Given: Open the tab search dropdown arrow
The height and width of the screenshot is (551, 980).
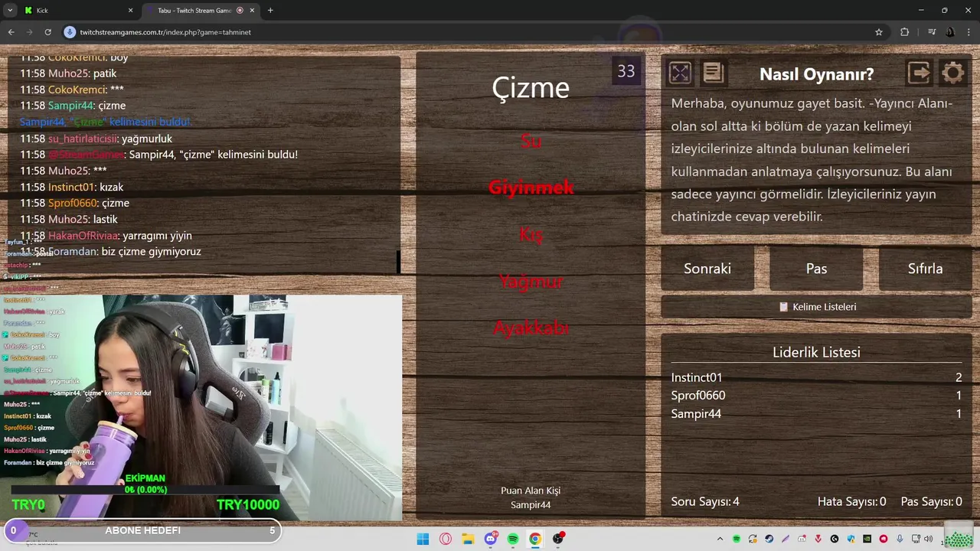Looking at the screenshot, I should [x=10, y=11].
